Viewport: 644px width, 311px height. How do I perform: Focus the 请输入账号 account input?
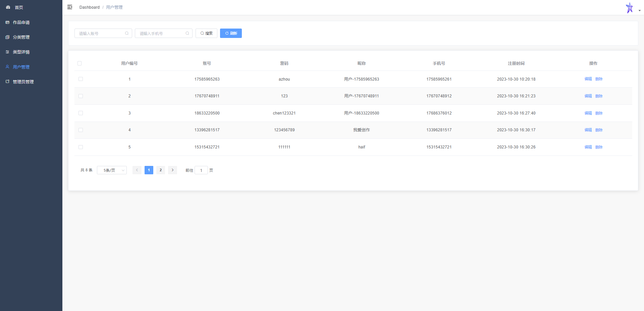[x=103, y=33]
